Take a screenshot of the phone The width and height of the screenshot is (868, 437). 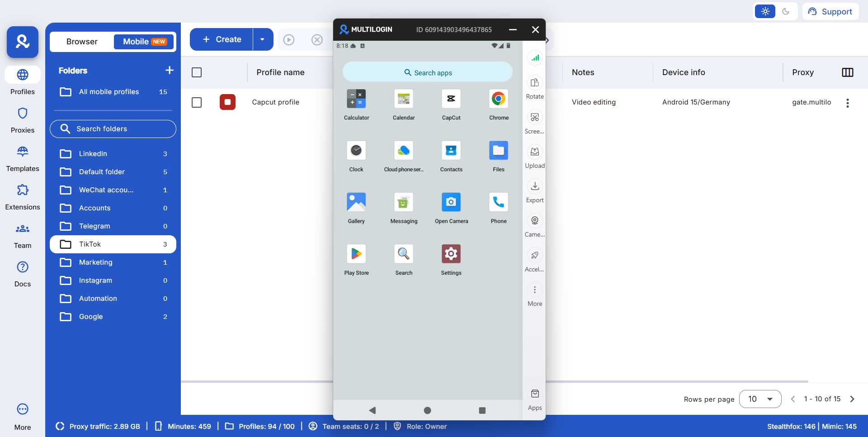point(535,118)
